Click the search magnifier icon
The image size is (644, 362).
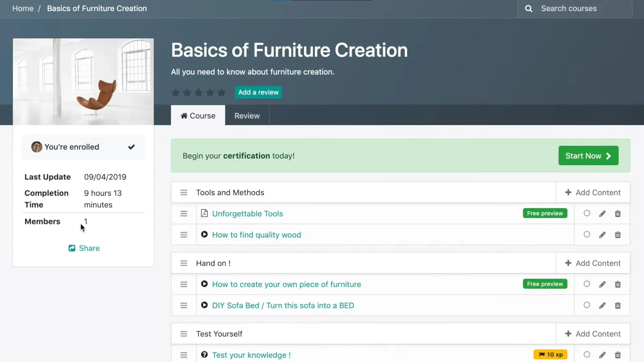pos(529,9)
